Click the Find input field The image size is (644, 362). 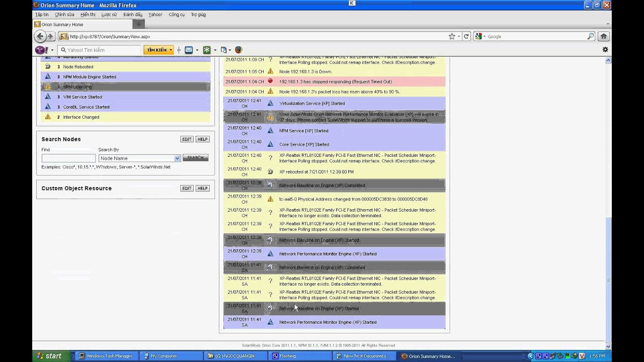coord(68,158)
